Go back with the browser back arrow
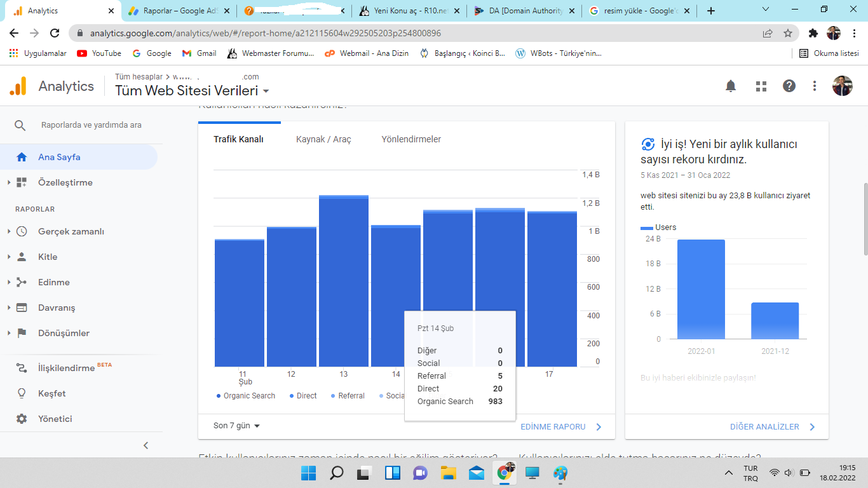868x488 pixels. tap(14, 33)
